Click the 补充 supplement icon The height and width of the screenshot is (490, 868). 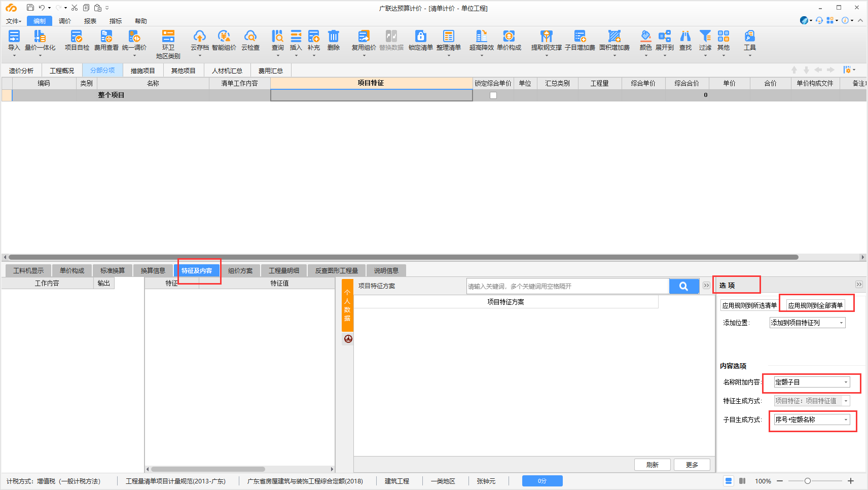click(x=314, y=40)
